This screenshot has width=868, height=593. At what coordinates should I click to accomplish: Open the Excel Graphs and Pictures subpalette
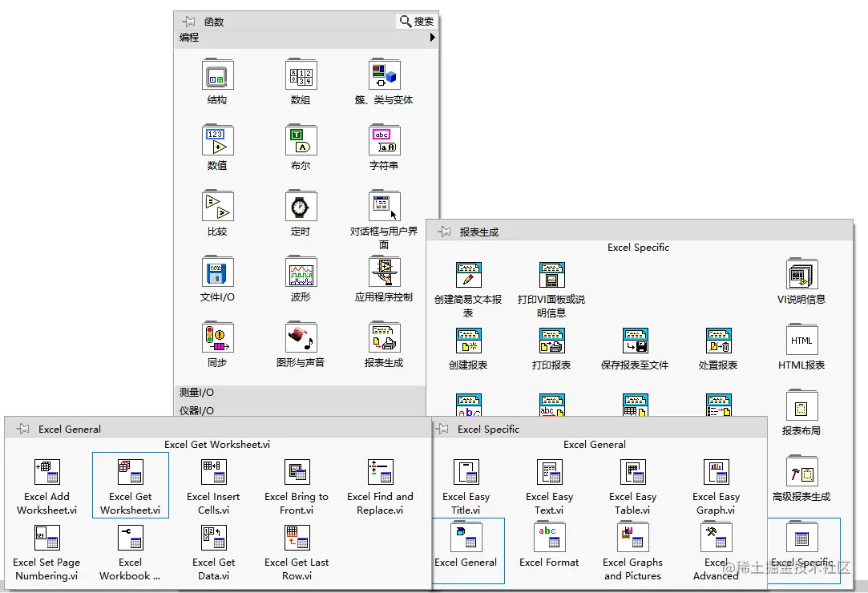click(x=632, y=537)
